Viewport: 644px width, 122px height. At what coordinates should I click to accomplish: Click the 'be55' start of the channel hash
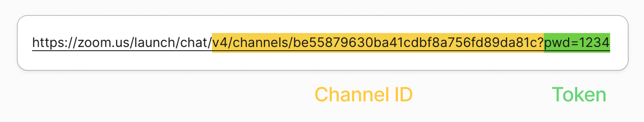(x=309, y=43)
